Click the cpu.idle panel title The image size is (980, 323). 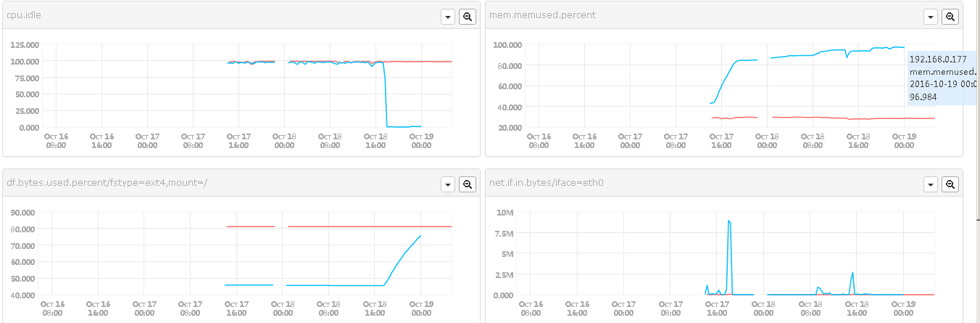pyautogui.click(x=24, y=15)
